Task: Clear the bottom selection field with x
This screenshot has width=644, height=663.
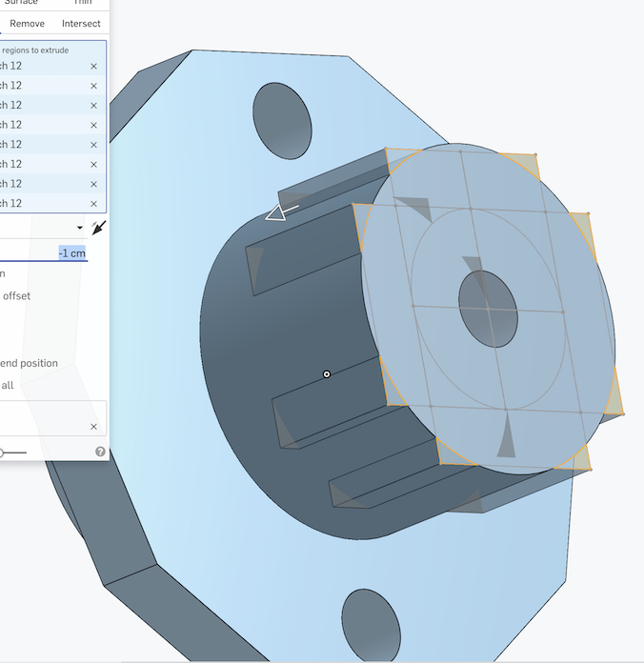Action: pos(93,427)
